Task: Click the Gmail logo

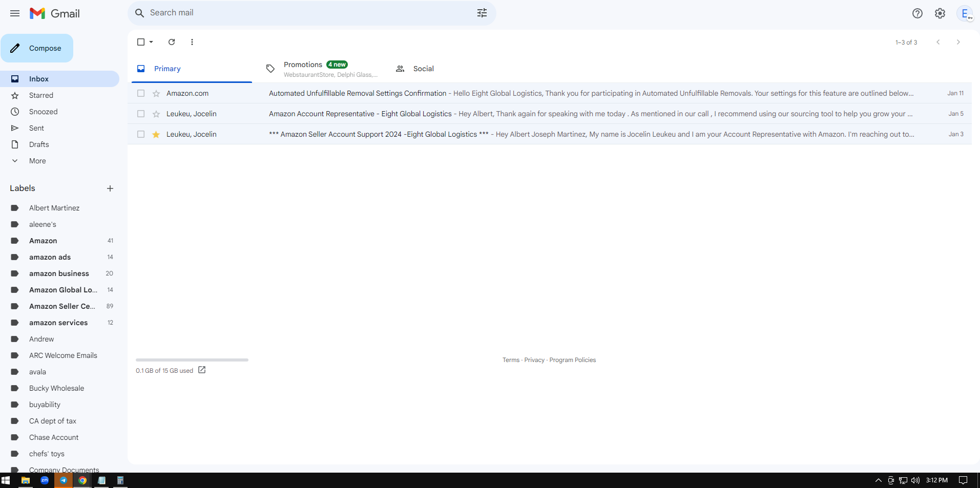Action: (55, 13)
